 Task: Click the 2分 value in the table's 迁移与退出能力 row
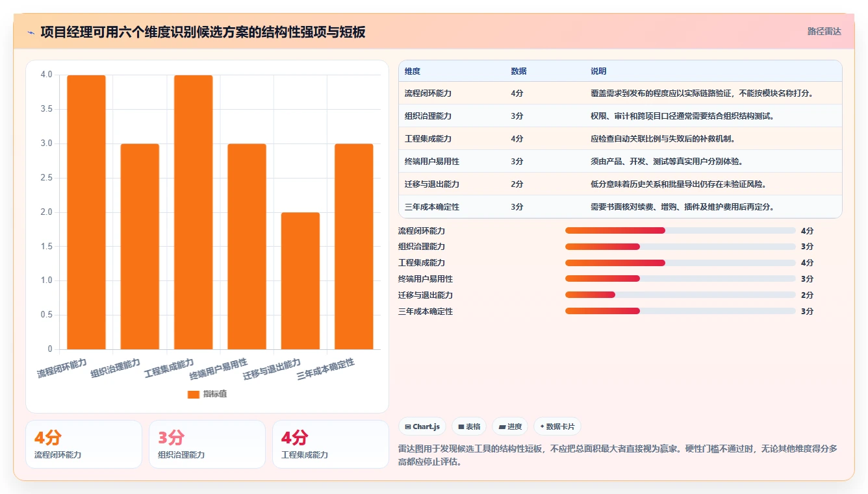tap(517, 184)
